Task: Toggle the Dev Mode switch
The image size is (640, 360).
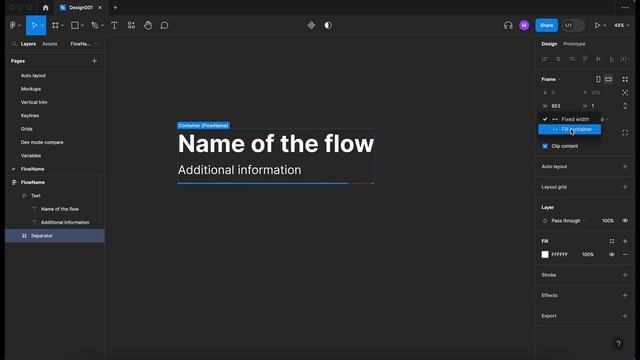Action: coord(573,25)
